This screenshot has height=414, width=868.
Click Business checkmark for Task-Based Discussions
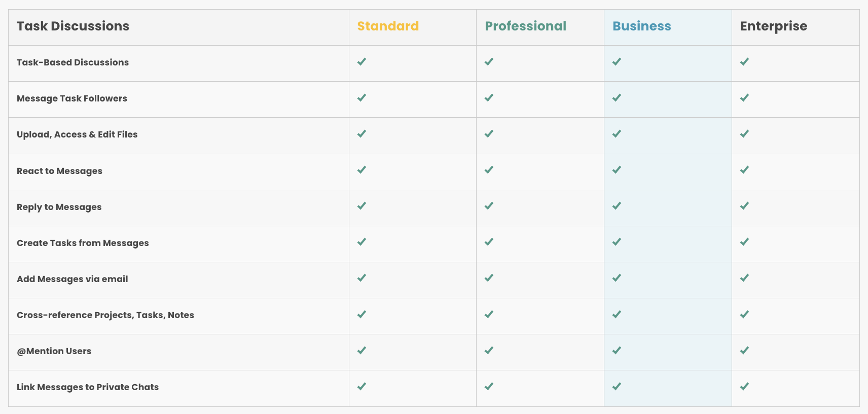tap(617, 62)
